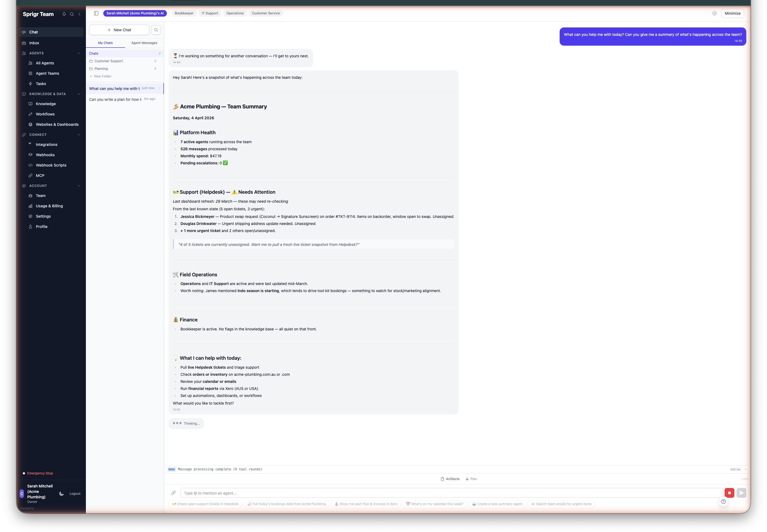
Task: Attach a file using the paperclip icon
Action: point(173,493)
